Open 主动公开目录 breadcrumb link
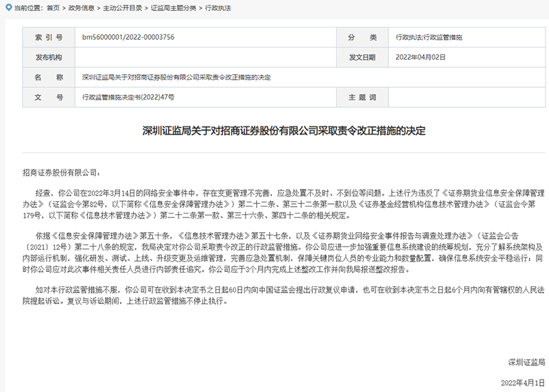This screenshot has height=392, width=549. pyautogui.click(x=122, y=8)
